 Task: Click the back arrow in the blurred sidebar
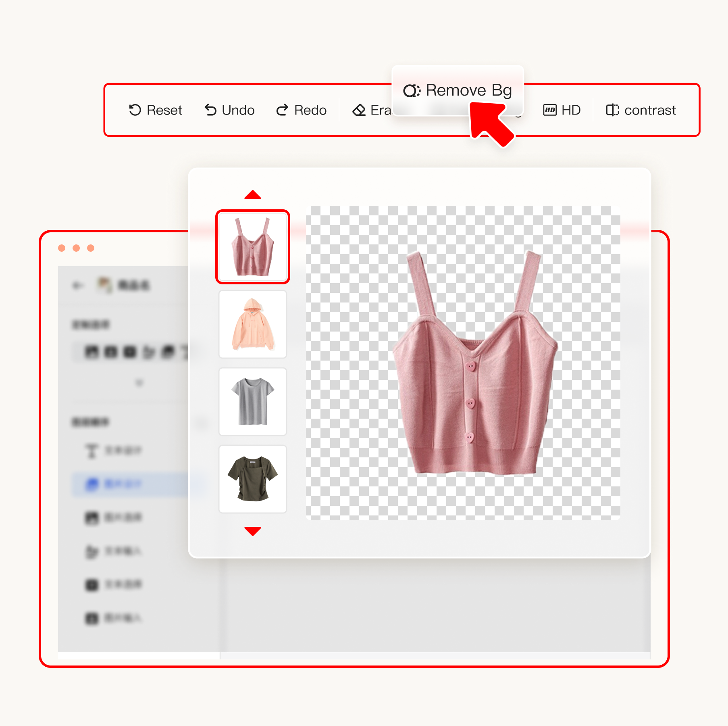pos(77,286)
